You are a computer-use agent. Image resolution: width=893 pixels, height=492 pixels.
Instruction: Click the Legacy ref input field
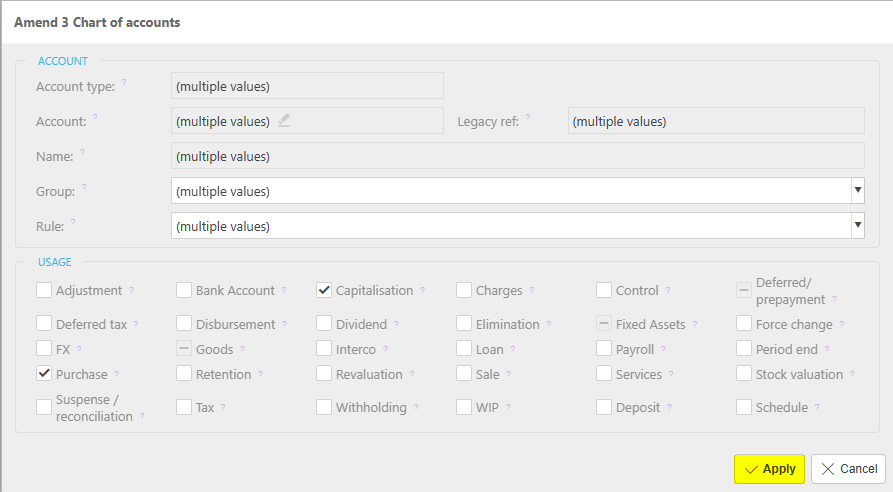(715, 121)
